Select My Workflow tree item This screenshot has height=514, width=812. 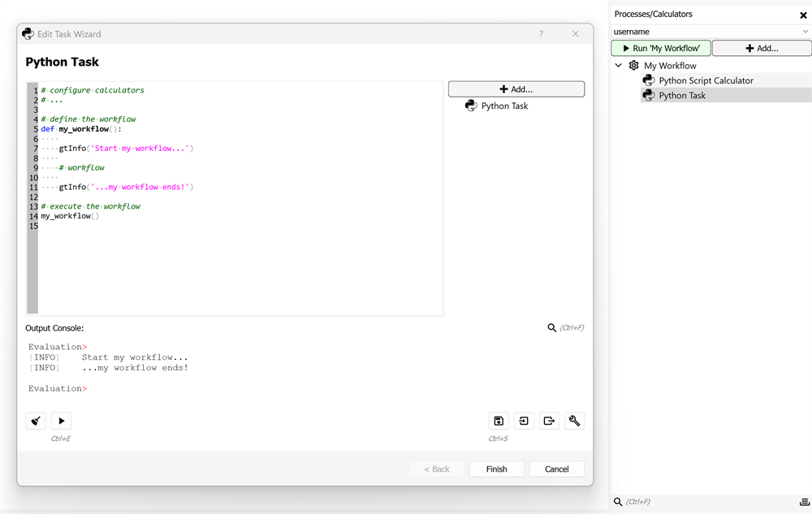click(670, 66)
